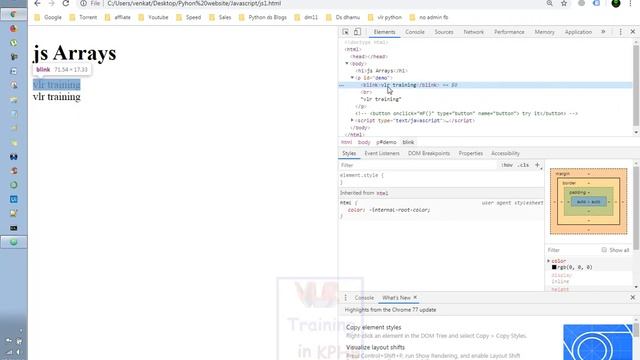Image resolution: width=640 pixels, height=360 pixels.
Task: Switch to Elements tab
Action: click(x=384, y=32)
